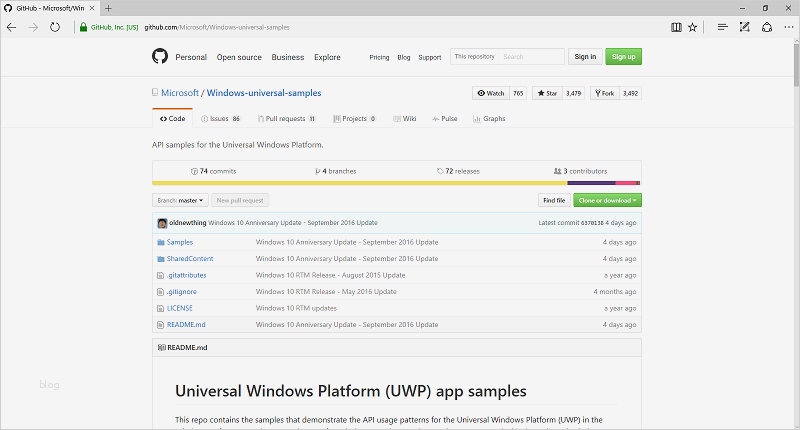800x430 pixels.
Task: Open the Edge Hub menu icon
Action: click(722, 27)
